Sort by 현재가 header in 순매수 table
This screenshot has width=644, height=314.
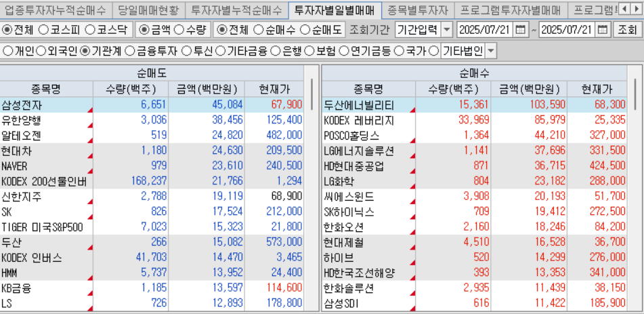point(597,89)
